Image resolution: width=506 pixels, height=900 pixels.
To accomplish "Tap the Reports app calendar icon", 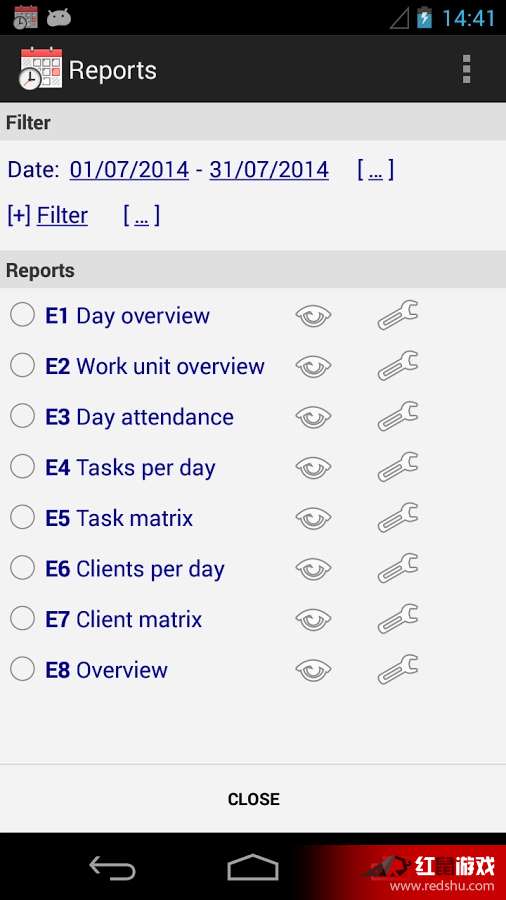I will click(x=40, y=69).
